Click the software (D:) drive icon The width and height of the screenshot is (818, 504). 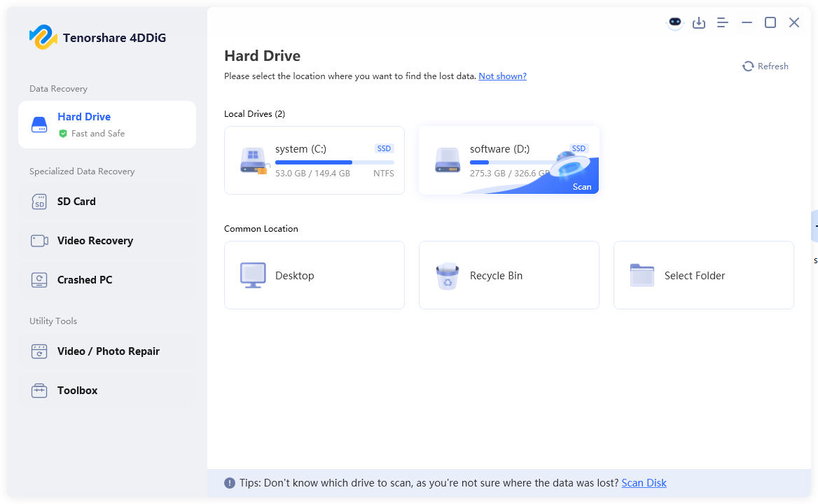pos(448,160)
